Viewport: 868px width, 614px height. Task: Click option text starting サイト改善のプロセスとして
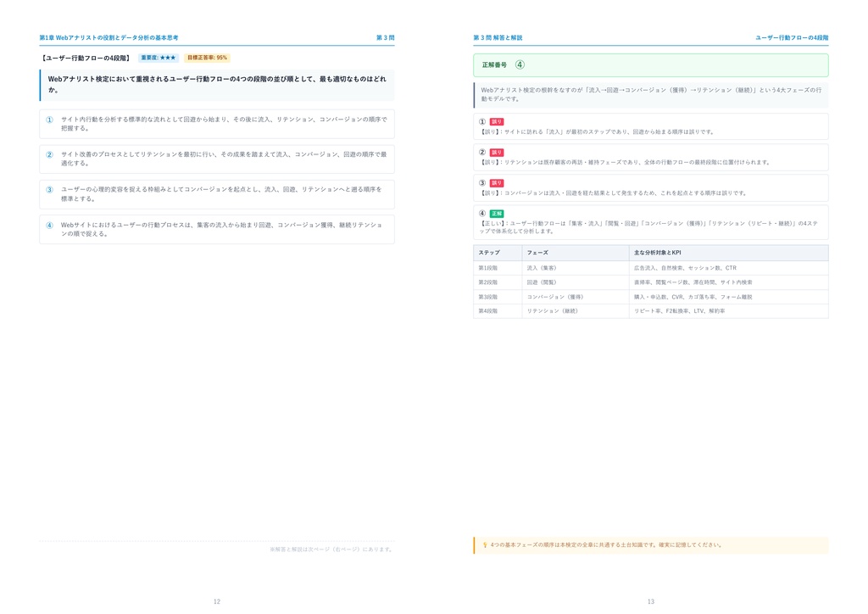224,159
